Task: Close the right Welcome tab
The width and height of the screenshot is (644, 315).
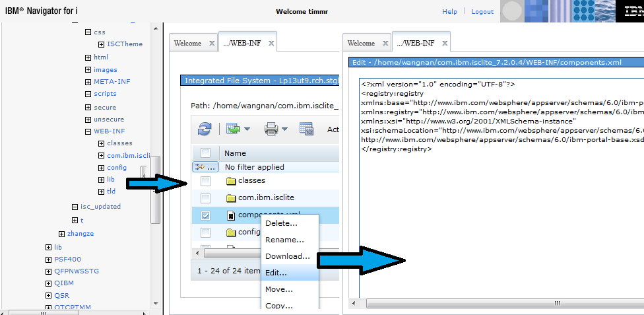Action: (385, 43)
